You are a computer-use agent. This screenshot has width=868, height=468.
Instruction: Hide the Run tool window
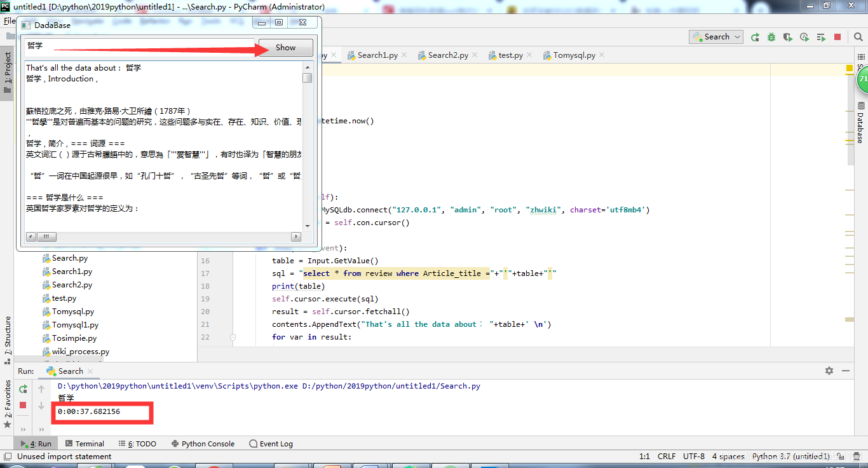pos(846,371)
